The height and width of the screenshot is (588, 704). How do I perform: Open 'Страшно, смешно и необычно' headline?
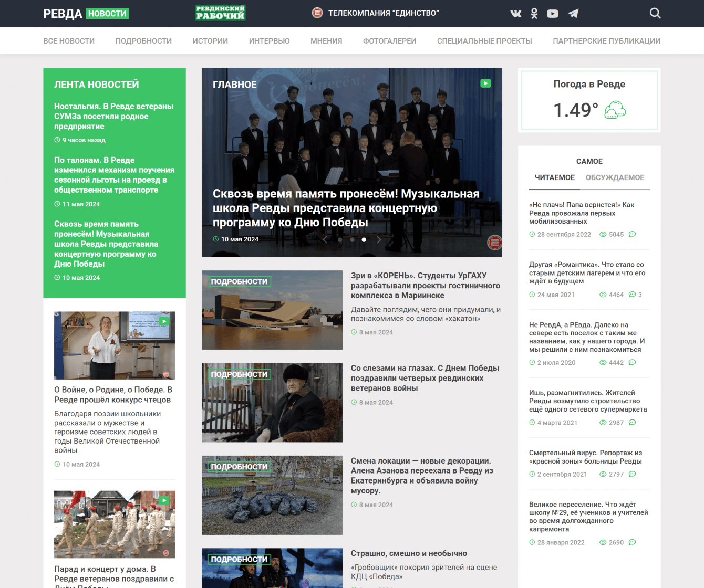pyautogui.click(x=409, y=553)
